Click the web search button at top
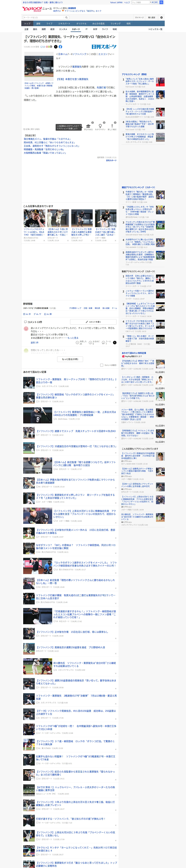 [x=161, y=2]
